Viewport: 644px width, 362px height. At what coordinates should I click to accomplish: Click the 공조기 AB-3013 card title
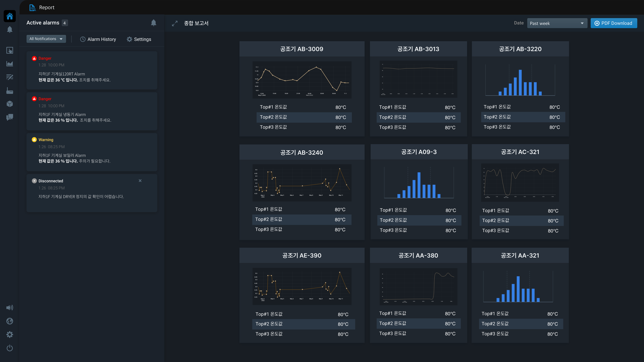coord(418,49)
